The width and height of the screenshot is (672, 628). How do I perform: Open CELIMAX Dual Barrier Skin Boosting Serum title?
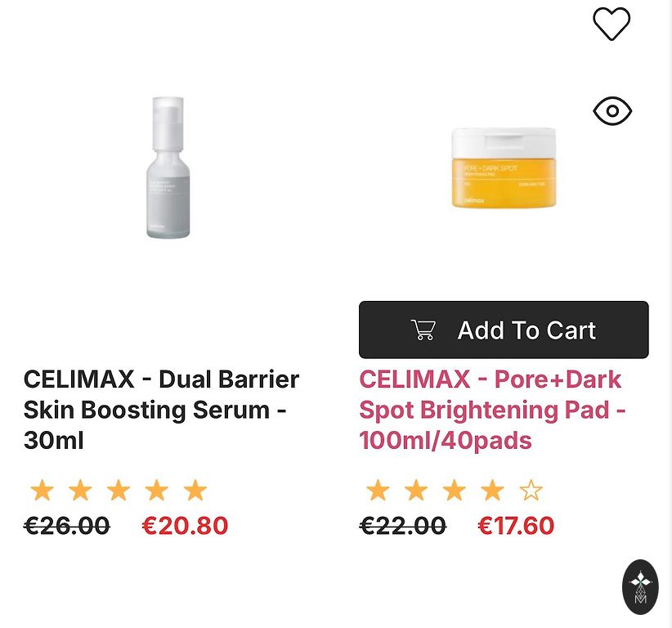(161, 410)
